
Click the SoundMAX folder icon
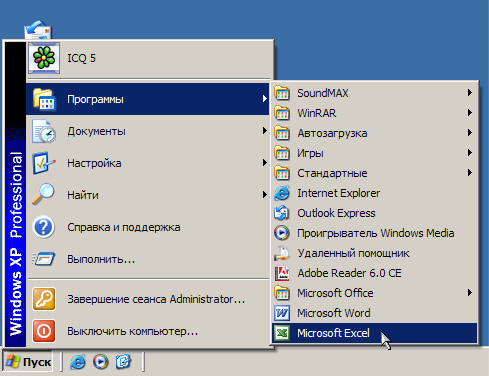(x=282, y=93)
